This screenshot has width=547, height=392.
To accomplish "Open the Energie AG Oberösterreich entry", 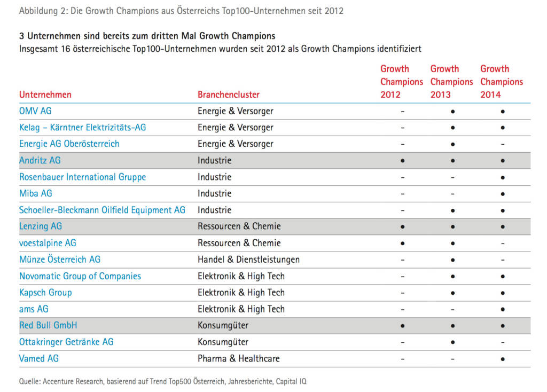I will point(69,144).
